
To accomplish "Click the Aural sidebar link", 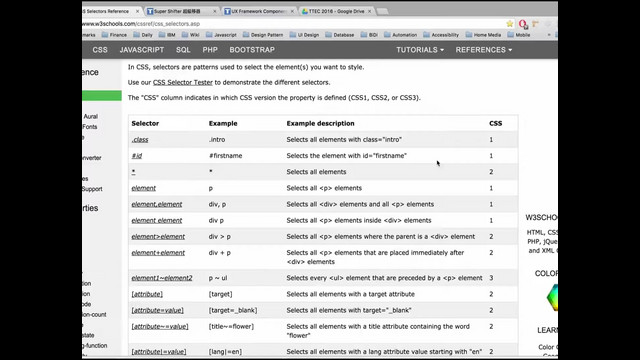I will pos(91,117).
